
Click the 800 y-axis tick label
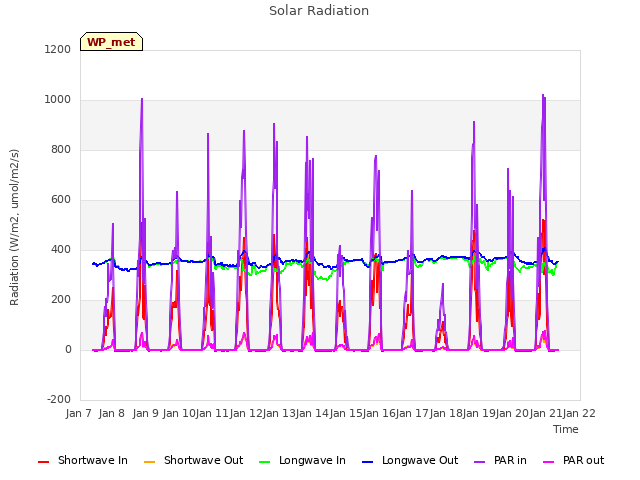pos(61,150)
